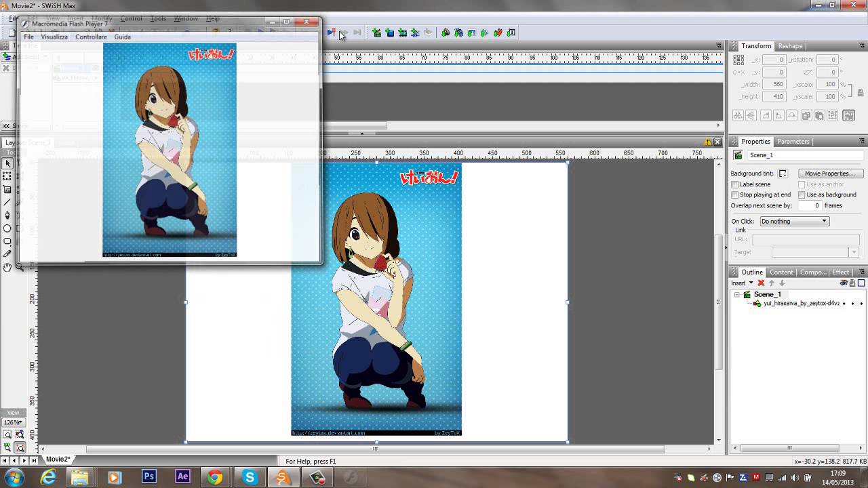Screen dimensions: 868x488
Task: Click the Scene_1 name field in Properties
Action: [805, 155]
